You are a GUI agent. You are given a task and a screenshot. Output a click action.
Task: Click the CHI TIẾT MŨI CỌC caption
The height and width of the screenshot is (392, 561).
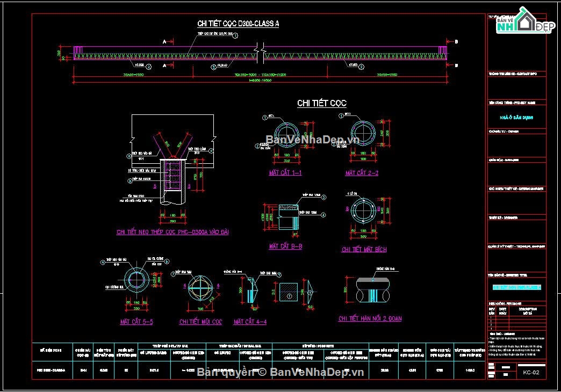201,322
